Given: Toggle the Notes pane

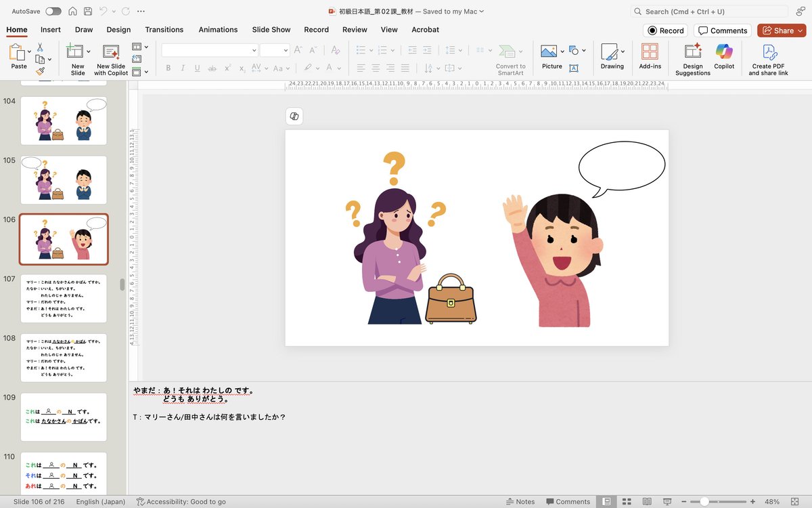Looking at the screenshot, I should coord(520,501).
